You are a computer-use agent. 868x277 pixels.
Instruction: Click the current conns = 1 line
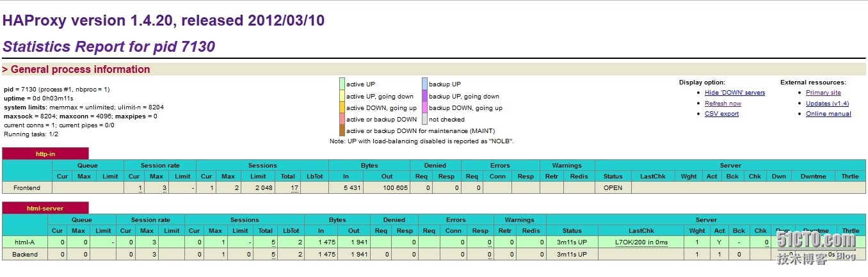59,125
